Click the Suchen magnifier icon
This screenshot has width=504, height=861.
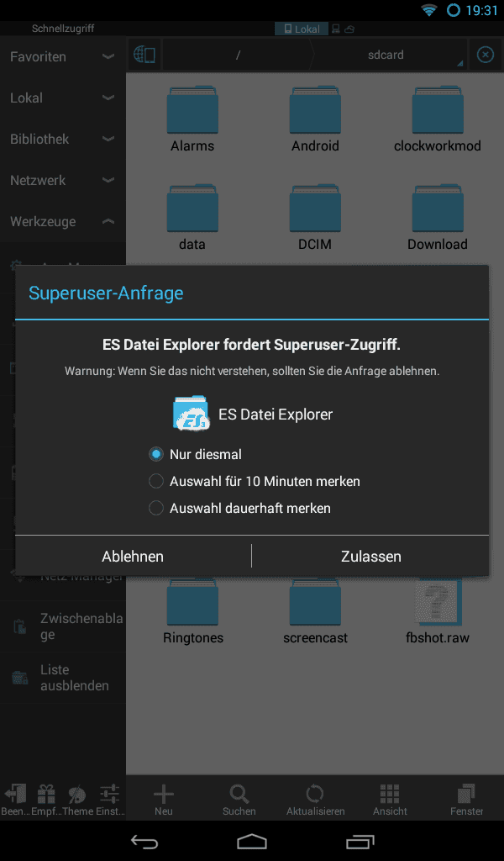tap(239, 794)
